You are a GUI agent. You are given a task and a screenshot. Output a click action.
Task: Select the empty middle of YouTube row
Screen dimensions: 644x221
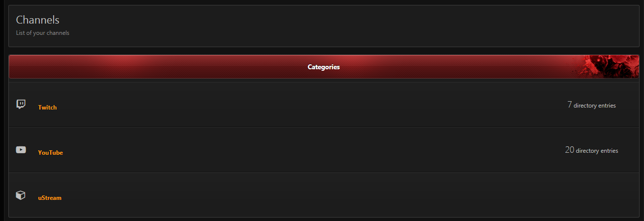(315, 150)
